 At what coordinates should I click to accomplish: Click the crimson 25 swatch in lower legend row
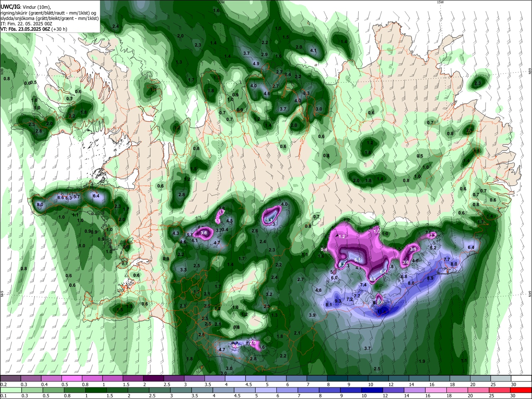[500, 390]
